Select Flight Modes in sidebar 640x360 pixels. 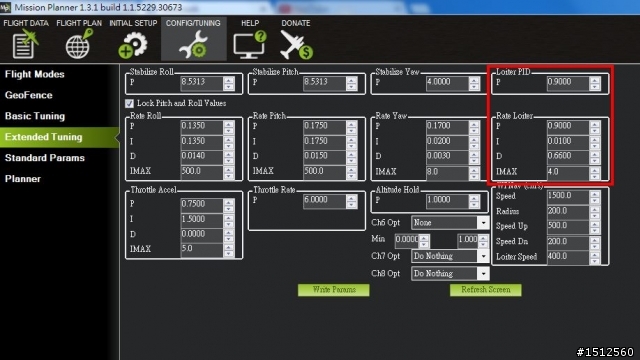point(35,74)
